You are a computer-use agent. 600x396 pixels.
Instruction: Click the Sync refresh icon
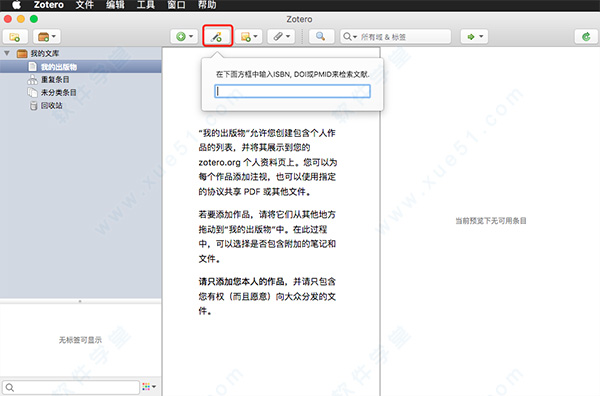pos(586,37)
